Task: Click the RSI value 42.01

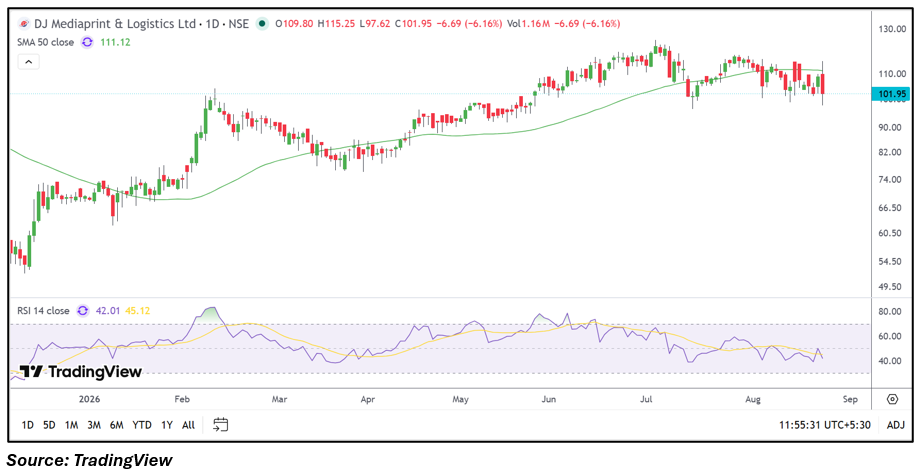Action: (x=107, y=311)
